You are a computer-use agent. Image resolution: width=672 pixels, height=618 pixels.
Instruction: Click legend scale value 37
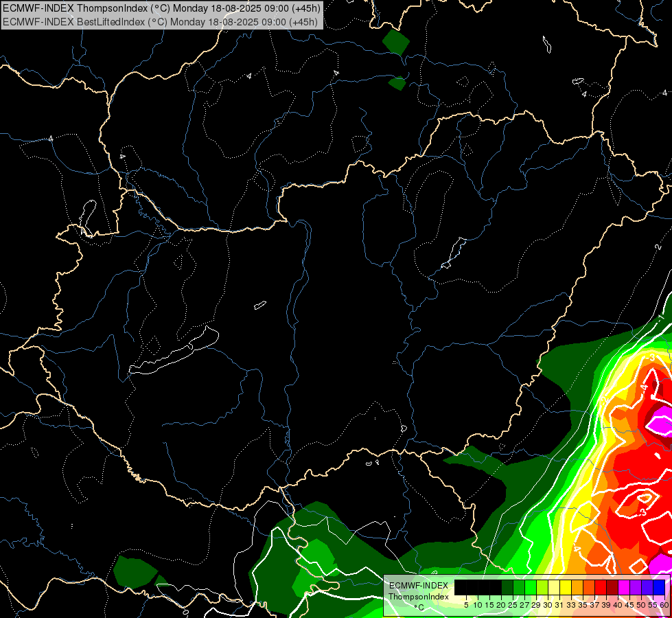coord(594,605)
